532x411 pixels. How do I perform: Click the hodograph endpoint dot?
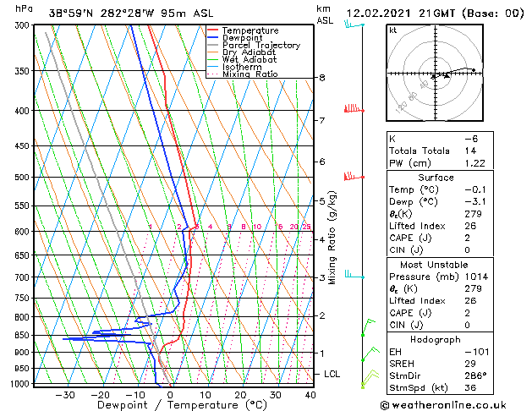(474, 70)
